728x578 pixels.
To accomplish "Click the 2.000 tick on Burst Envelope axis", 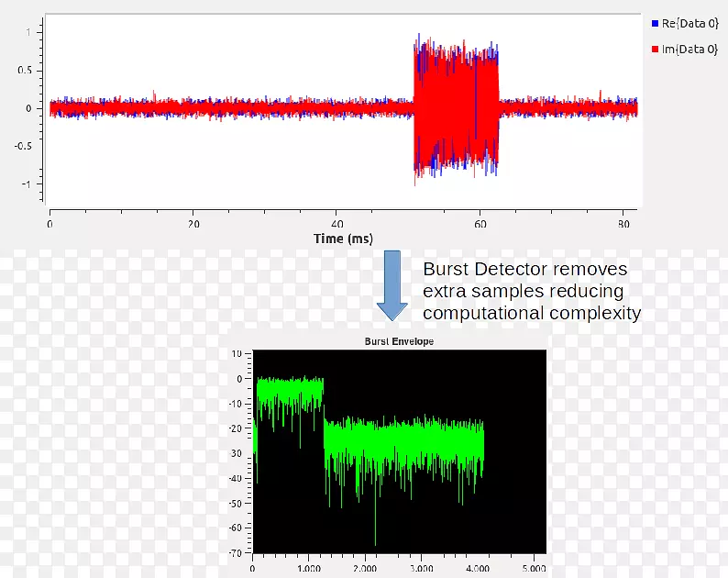I will 364,569.
